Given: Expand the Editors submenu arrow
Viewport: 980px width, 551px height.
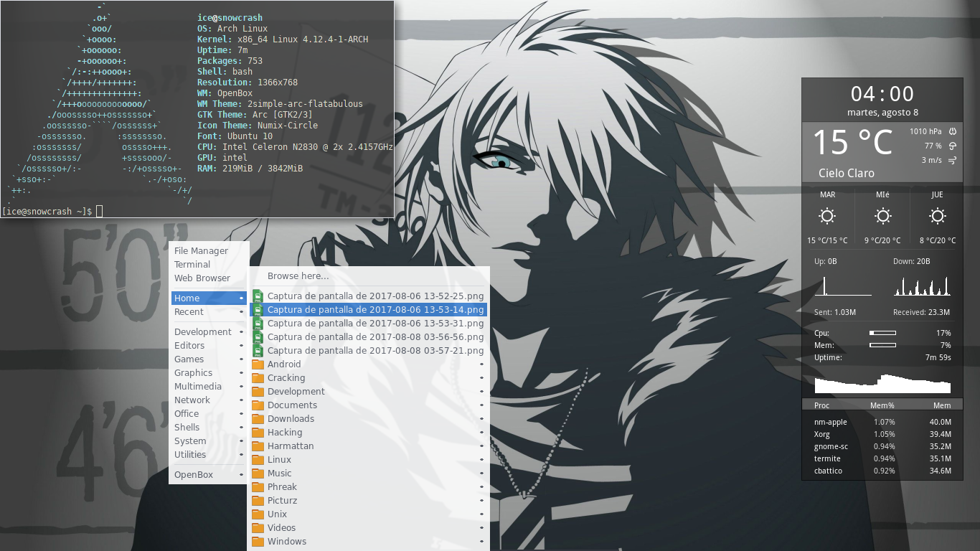Looking at the screenshot, I should click(241, 345).
